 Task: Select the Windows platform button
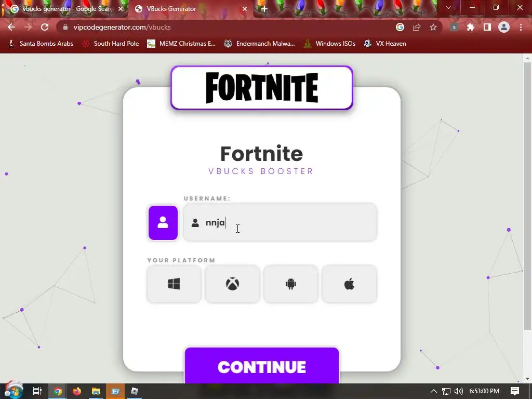174,284
